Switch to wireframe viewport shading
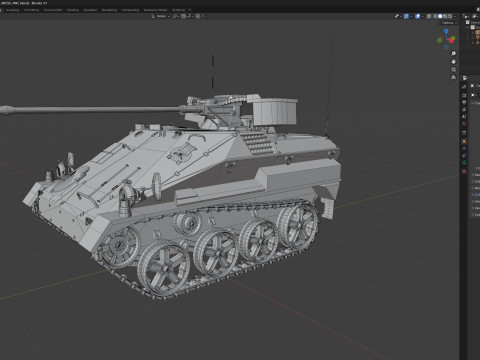The image size is (480, 360). (x=435, y=16)
